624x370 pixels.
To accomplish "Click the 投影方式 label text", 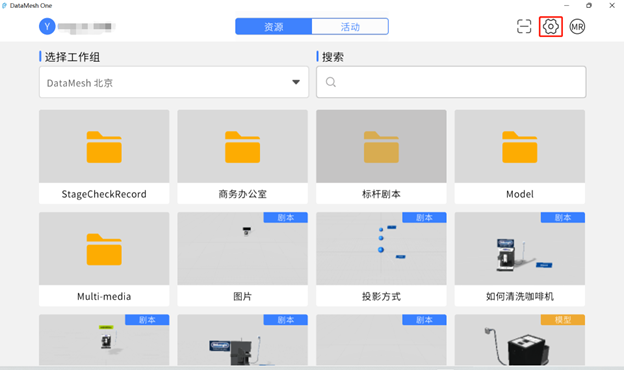I will tap(381, 296).
